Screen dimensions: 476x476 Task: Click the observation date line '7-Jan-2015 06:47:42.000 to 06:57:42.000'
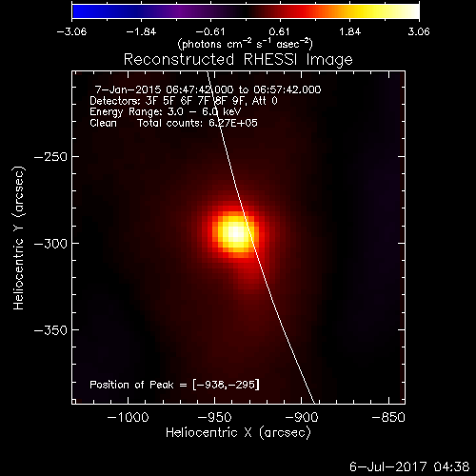pyautogui.click(x=208, y=89)
